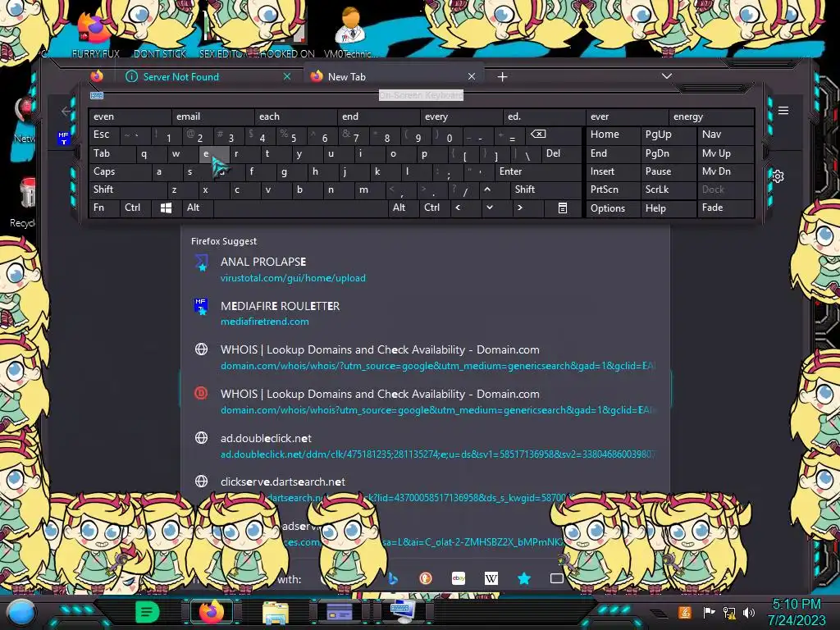The width and height of the screenshot is (840, 630).
Task: Open mediafiretrend.com suggestion
Action: coord(426,313)
